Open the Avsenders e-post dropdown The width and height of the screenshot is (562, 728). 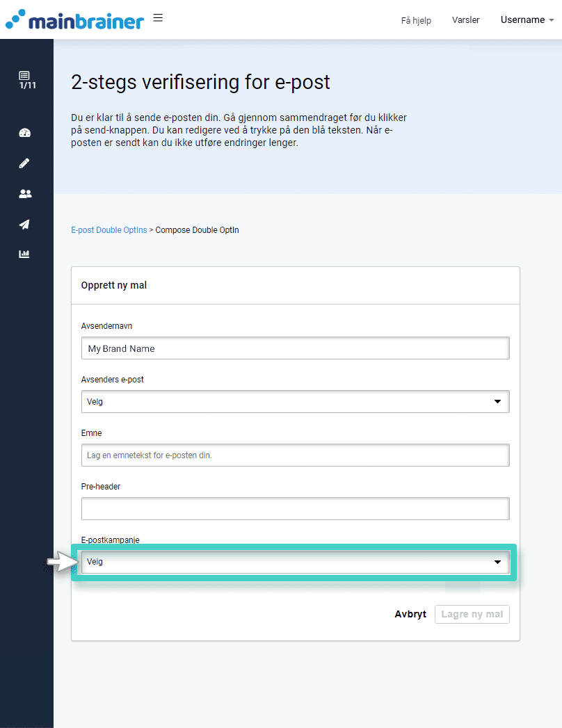[295, 402]
